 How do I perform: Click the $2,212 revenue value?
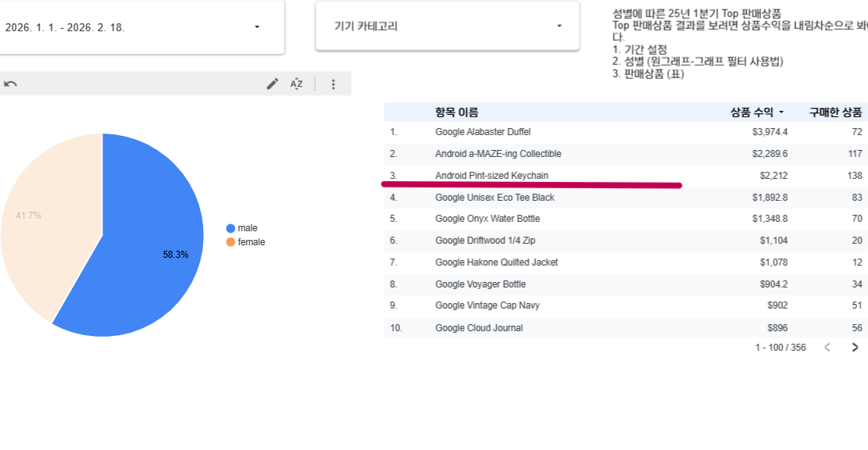tap(773, 176)
